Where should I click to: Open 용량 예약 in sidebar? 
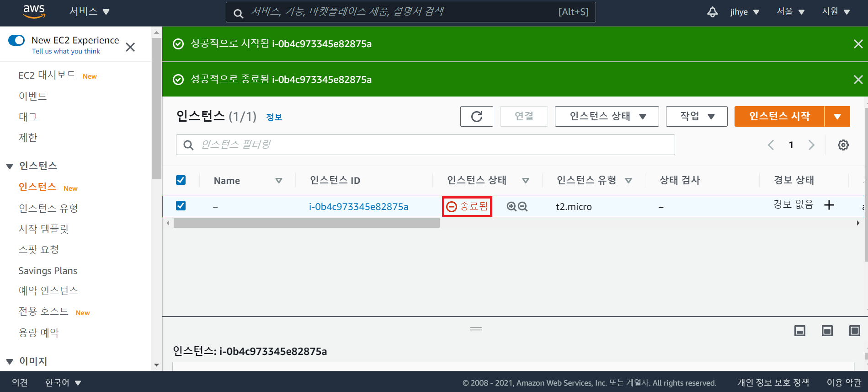(x=38, y=333)
